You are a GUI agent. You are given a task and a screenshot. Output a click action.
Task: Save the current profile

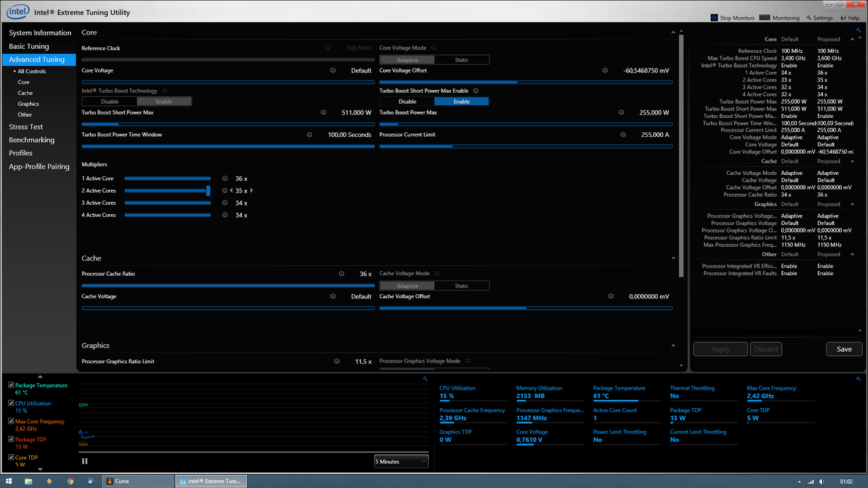coord(844,349)
